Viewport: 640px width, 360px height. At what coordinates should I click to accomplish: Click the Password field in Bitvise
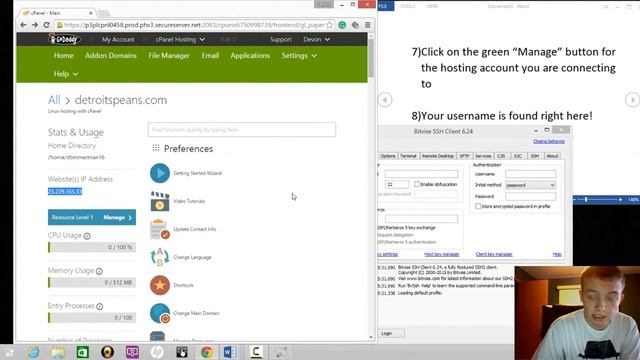530,197
